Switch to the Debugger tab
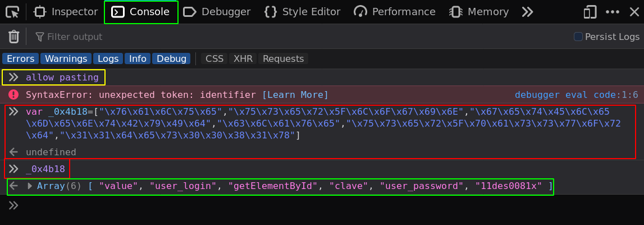Screen dimensions: 644x225 tap(217, 12)
